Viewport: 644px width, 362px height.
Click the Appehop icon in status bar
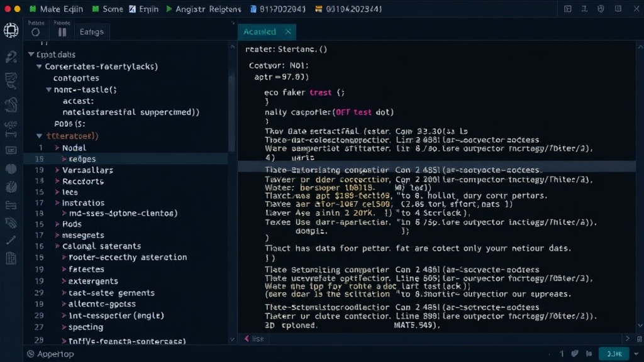coord(30,354)
